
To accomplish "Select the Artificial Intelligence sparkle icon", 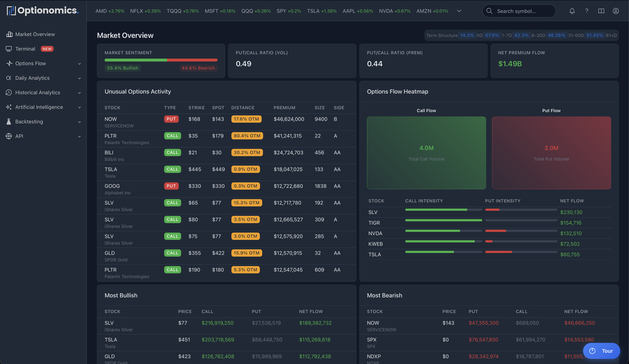I will tap(9, 107).
